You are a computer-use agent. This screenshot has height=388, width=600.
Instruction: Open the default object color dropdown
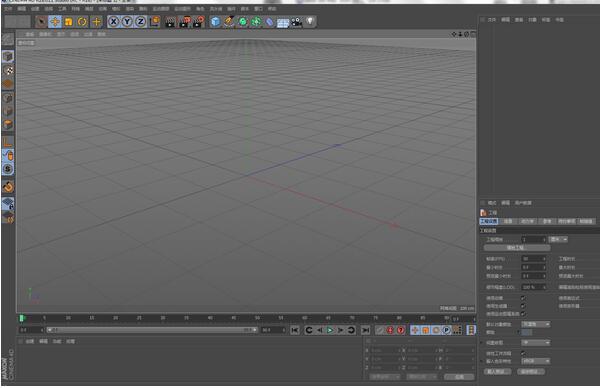[x=536, y=324]
